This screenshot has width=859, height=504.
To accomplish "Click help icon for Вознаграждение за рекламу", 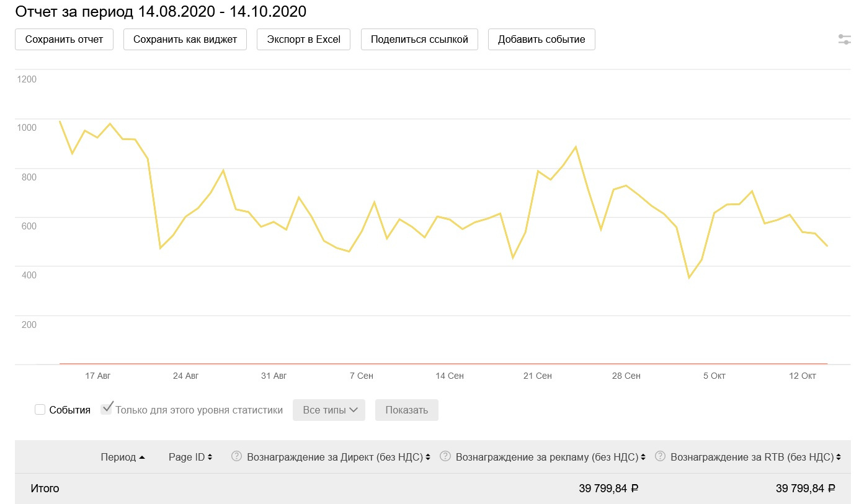I will point(445,457).
